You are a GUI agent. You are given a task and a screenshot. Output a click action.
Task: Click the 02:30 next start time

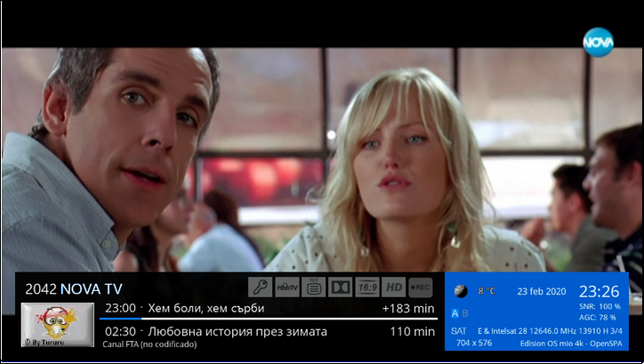(x=120, y=331)
